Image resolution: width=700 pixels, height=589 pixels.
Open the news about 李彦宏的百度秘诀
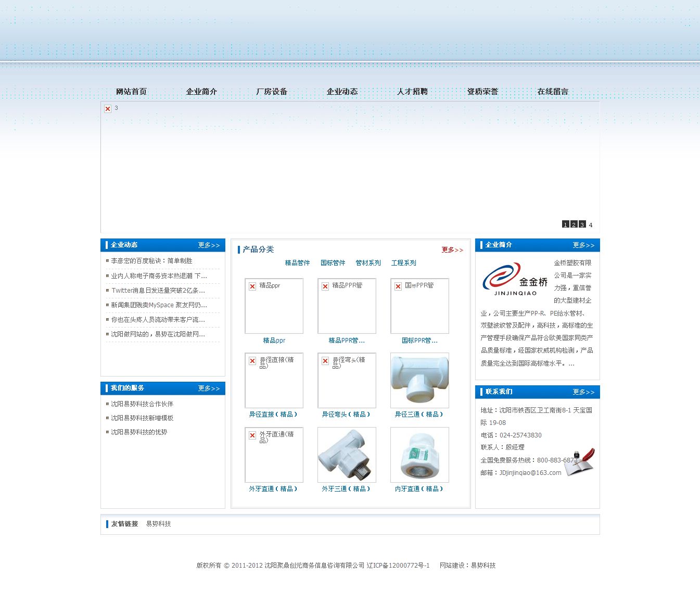(x=150, y=261)
